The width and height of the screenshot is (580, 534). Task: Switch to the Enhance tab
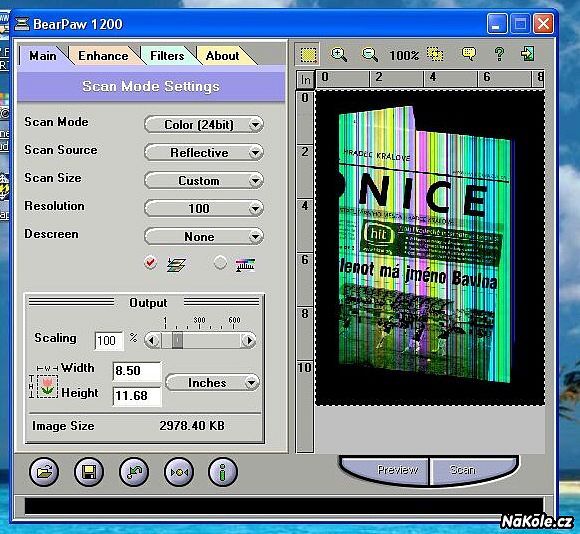[103, 56]
